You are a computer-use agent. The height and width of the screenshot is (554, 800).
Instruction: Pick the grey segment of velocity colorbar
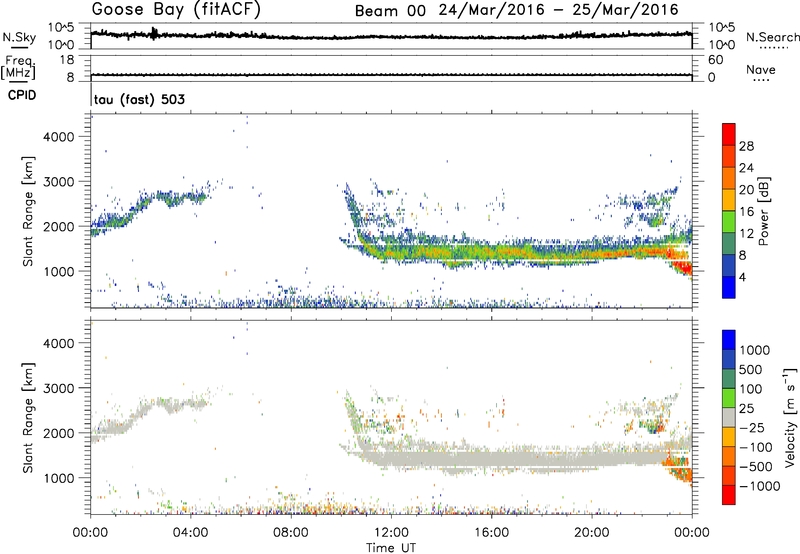click(x=729, y=417)
